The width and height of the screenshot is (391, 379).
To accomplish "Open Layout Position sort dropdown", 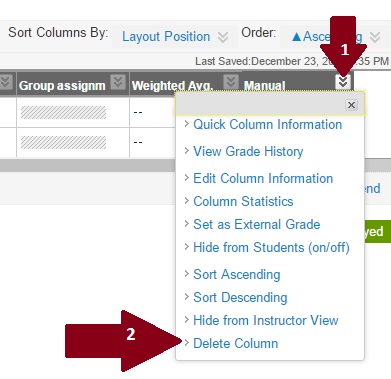I will coord(175,37).
